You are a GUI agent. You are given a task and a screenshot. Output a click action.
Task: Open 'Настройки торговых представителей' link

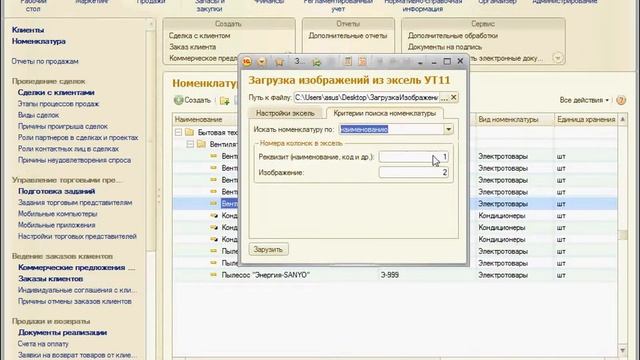77,236
